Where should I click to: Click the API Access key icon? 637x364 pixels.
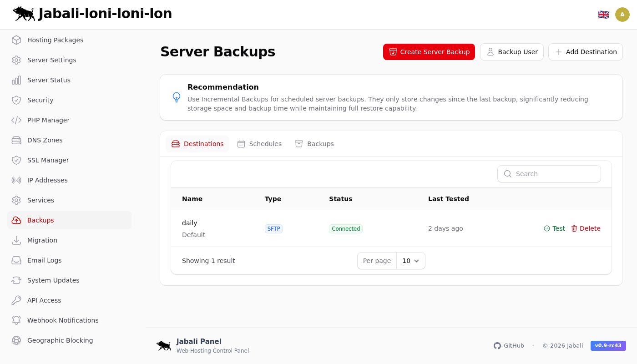16,300
